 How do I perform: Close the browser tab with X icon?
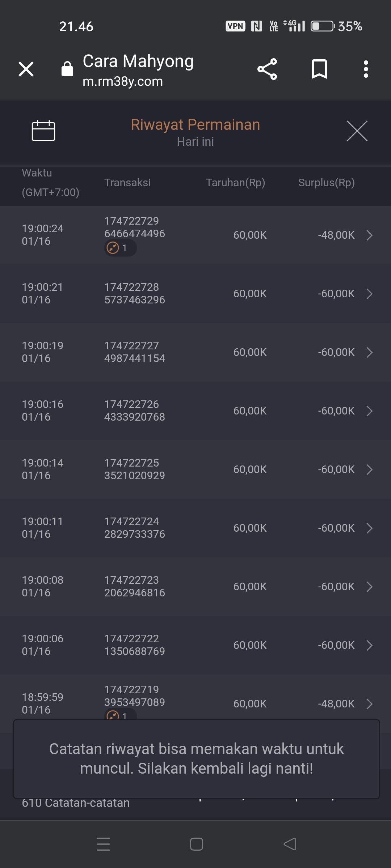(x=26, y=69)
